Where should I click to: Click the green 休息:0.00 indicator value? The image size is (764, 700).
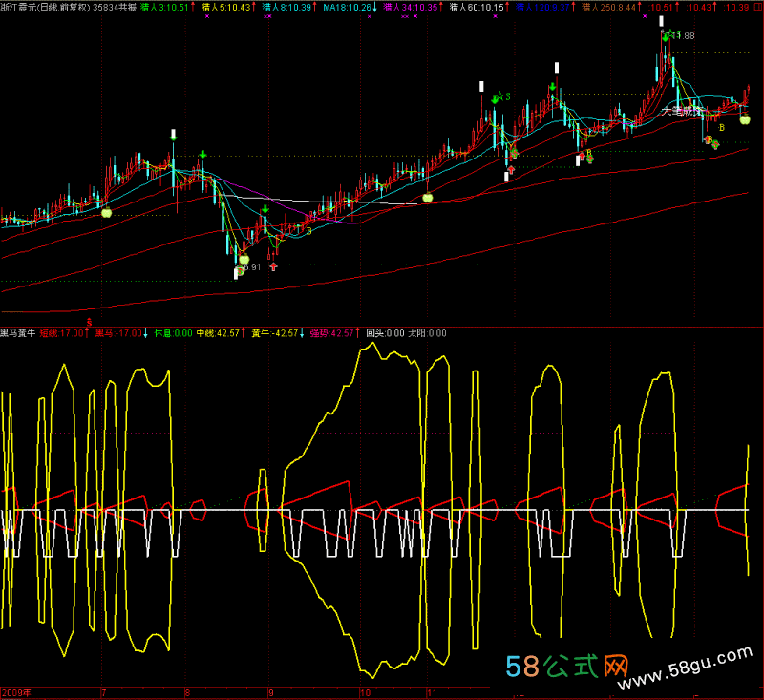point(174,333)
